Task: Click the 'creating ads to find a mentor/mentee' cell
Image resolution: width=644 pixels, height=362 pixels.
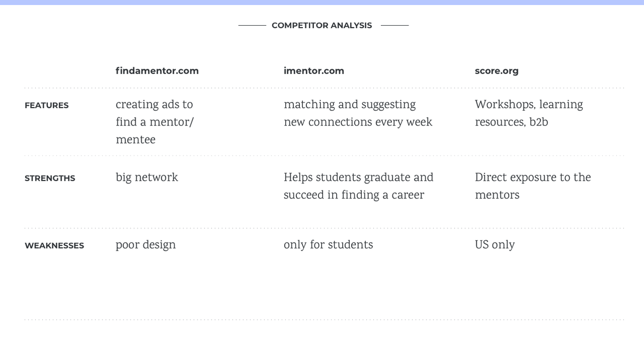Action: (x=155, y=122)
